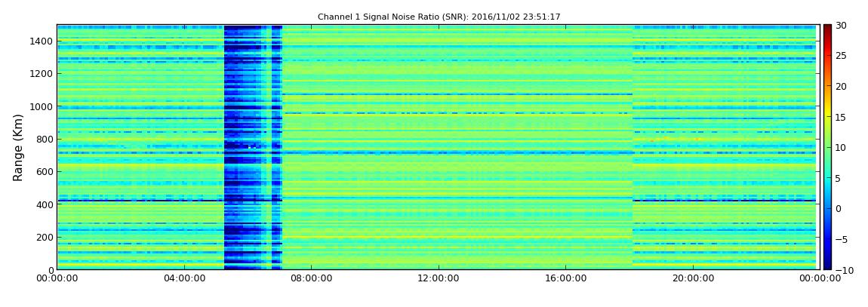
Task: Click the colorbar tick label "30"
Action: pos(842,25)
